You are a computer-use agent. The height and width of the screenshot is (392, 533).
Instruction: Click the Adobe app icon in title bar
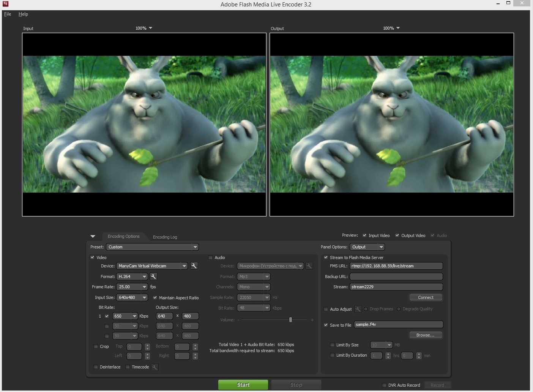[5, 4]
